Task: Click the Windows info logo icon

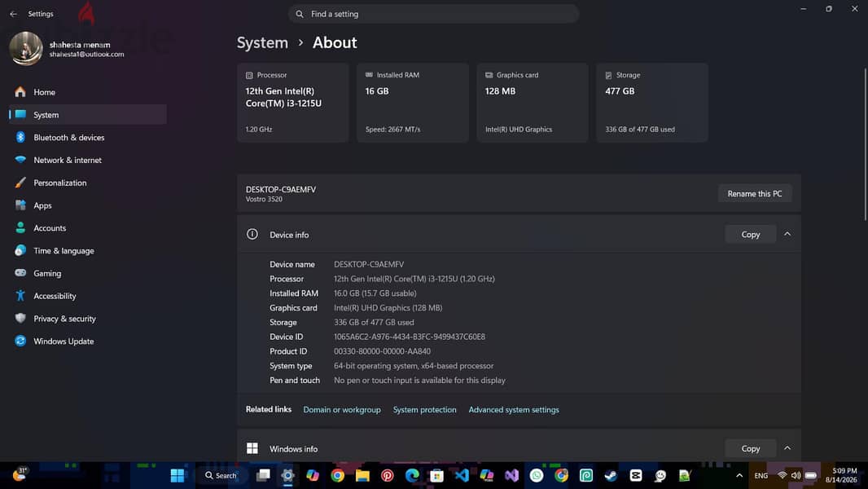Action: pos(252,448)
